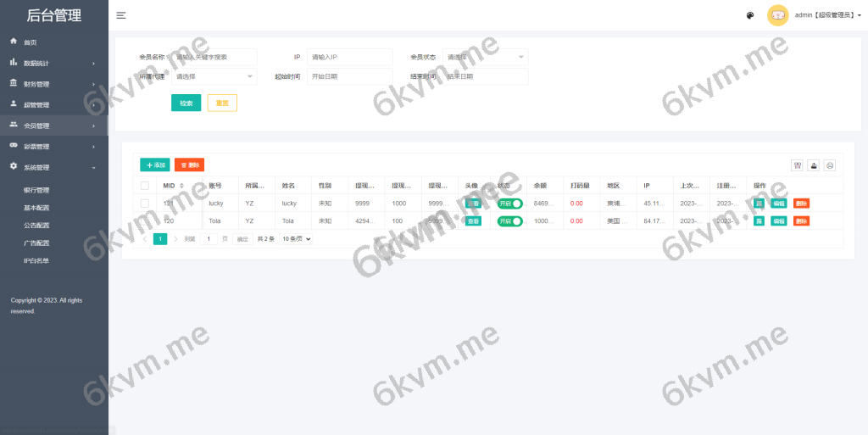Screen dimensions: 868x435
Task: Click the print icon above the table
Action: click(x=831, y=165)
